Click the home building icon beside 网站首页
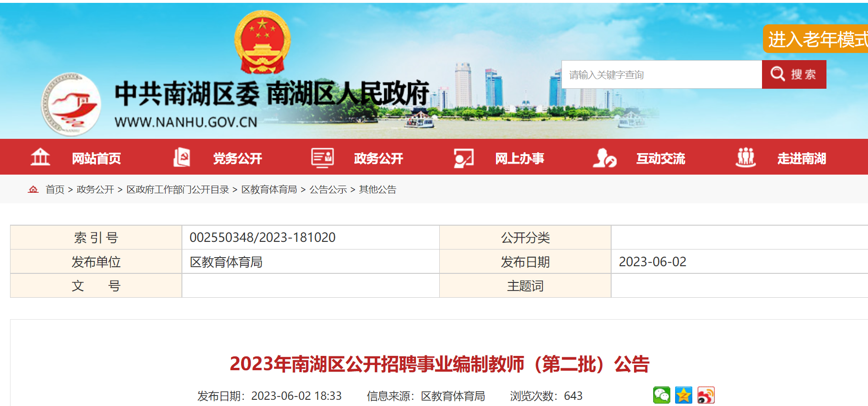The image size is (868, 406). click(40, 157)
